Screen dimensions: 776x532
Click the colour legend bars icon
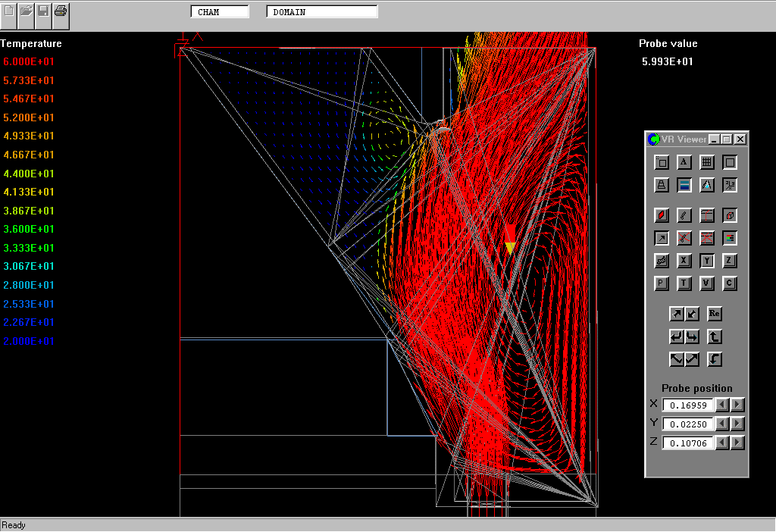(729, 238)
